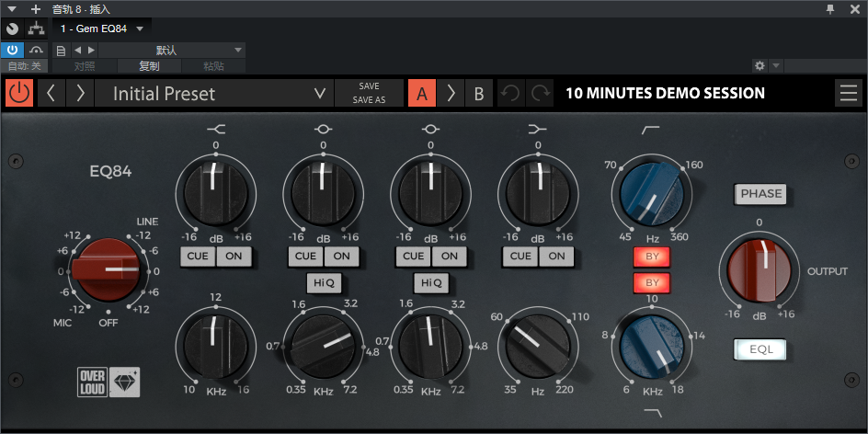Click the blue high-pass Hz knob
This screenshot has width=868, height=434.
click(x=652, y=195)
